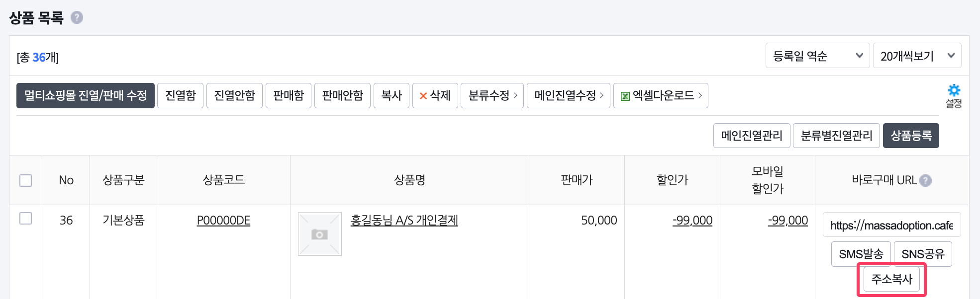Toggle the select-all header checkbox
Viewport: 980px width, 299px height.
[x=25, y=180]
